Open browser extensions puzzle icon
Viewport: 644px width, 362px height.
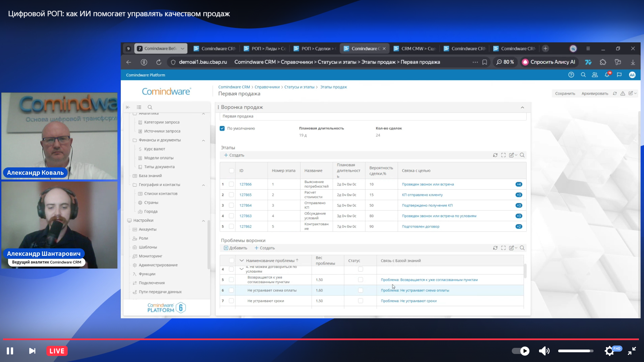[x=603, y=62]
